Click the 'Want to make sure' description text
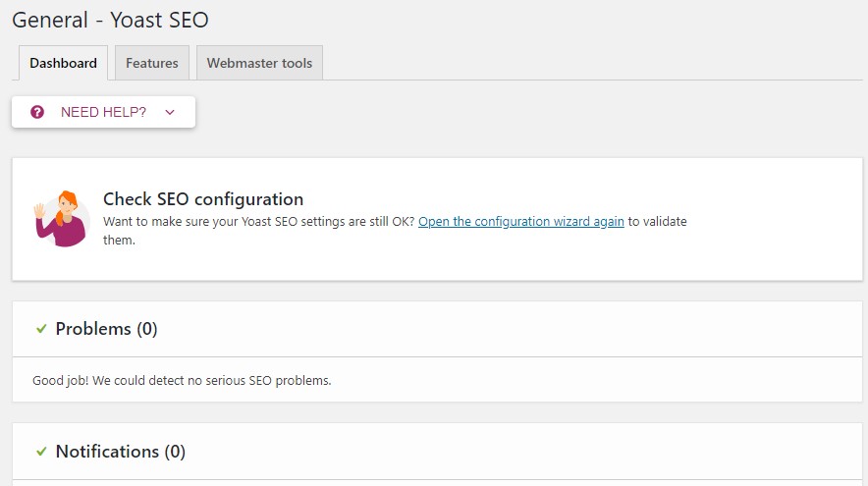The image size is (868, 486). click(x=258, y=222)
